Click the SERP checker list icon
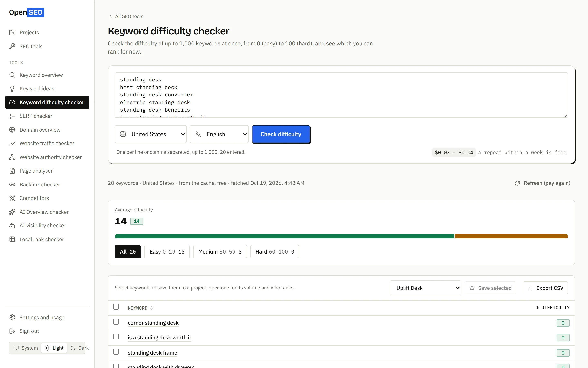This screenshot has height=368, width=588. [12, 116]
